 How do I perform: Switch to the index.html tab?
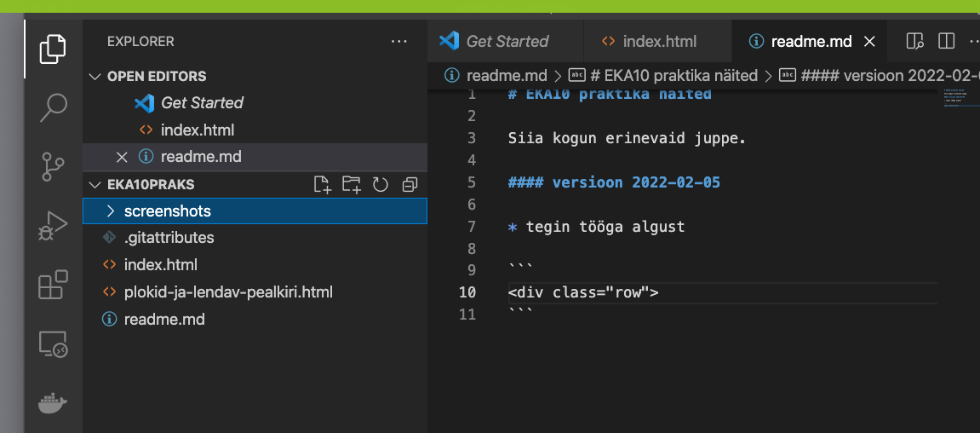[657, 41]
